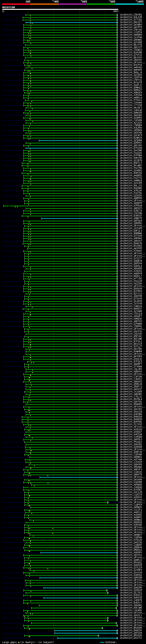This screenshot has width=146, height=644.
Task: Select hit label UniRef100_B9WH22
Action: click(131, 88)
